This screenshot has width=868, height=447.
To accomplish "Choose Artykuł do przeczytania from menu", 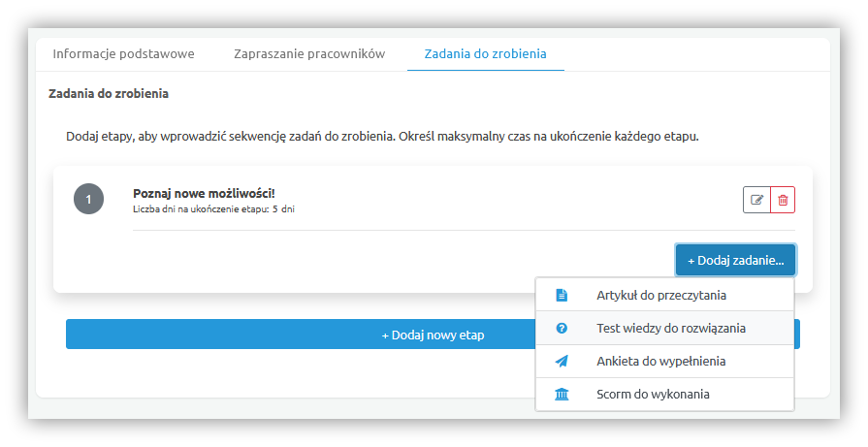I will pyautogui.click(x=661, y=295).
